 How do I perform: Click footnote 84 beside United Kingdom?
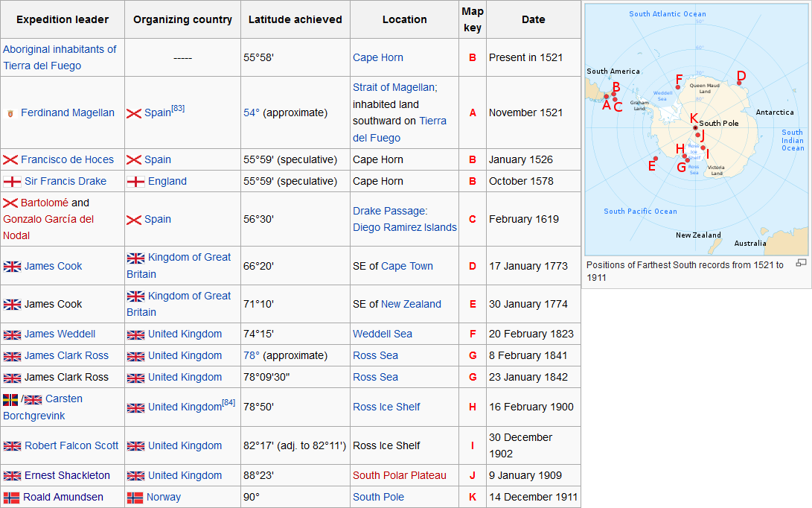coord(228,403)
